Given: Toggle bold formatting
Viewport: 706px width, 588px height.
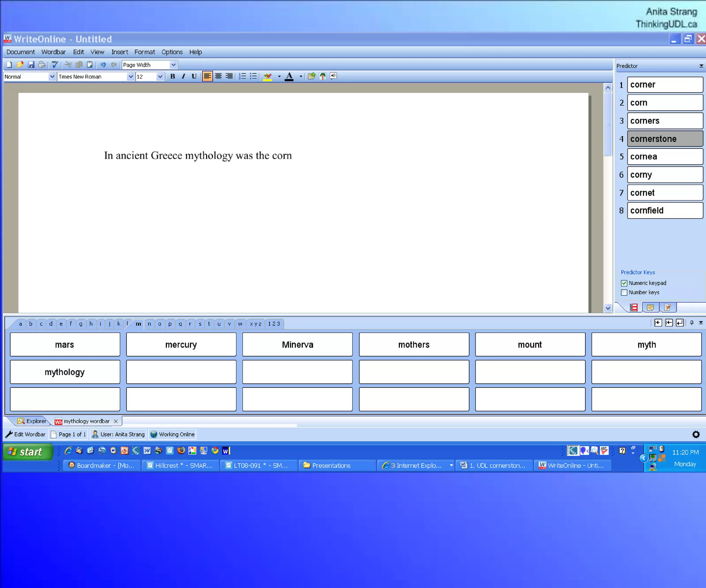Looking at the screenshot, I should tap(173, 76).
